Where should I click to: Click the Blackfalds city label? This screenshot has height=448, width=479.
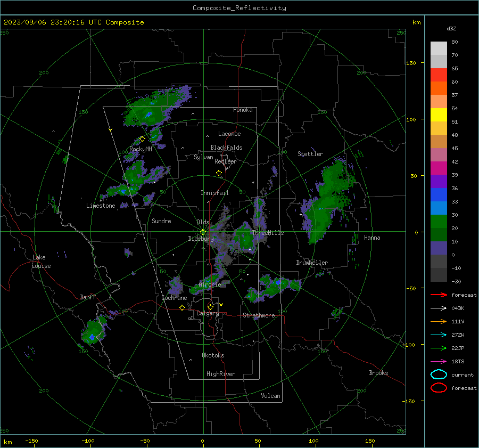(226, 148)
